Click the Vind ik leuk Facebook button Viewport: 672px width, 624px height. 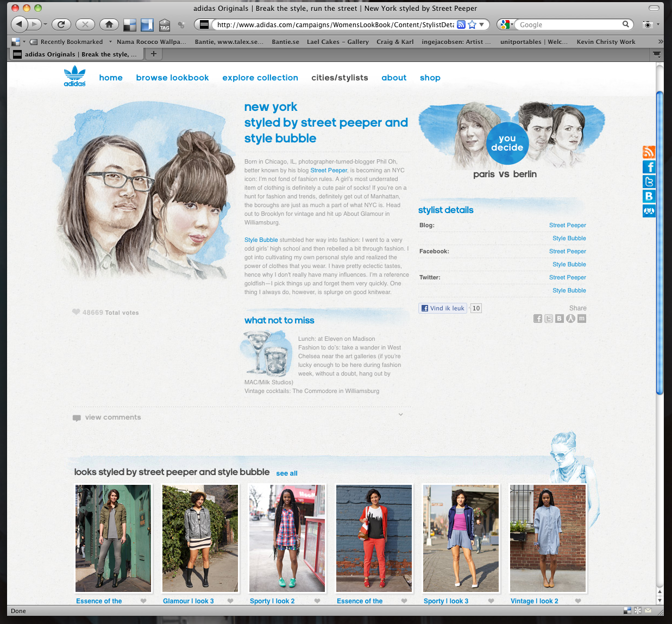[x=443, y=308]
